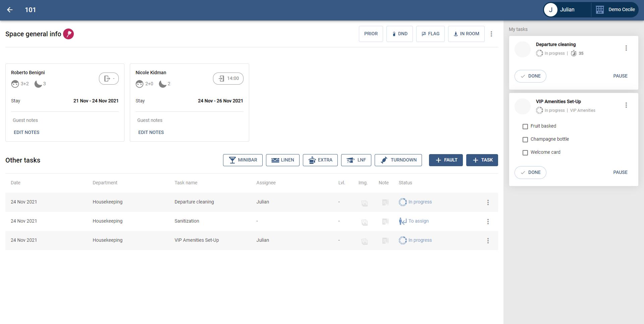Viewport: 644px width, 324px height.
Task: Open image icon for Departure cleaning row
Action: (x=364, y=203)
